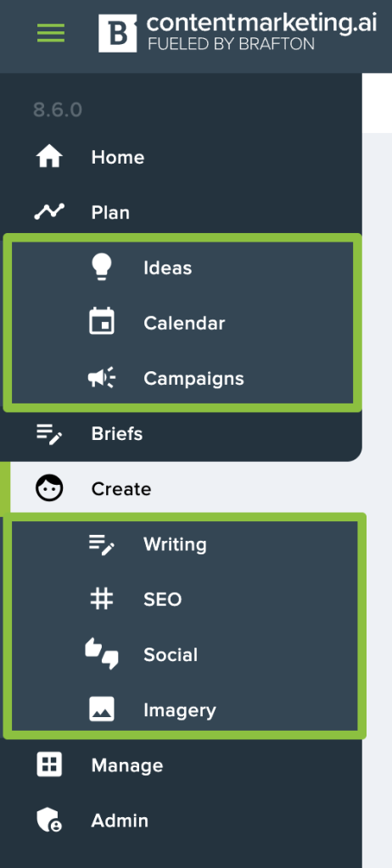The width and height of the screenshot is (392, 868).
Task: Click the Plan line-chart icon
Action: click(x=49, y=212)
